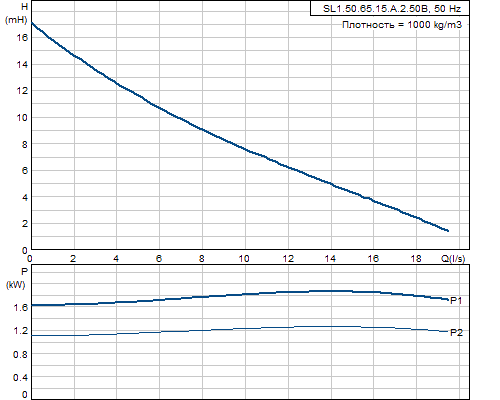Click the 14 tick on the Q axis

tap(330, 259)
